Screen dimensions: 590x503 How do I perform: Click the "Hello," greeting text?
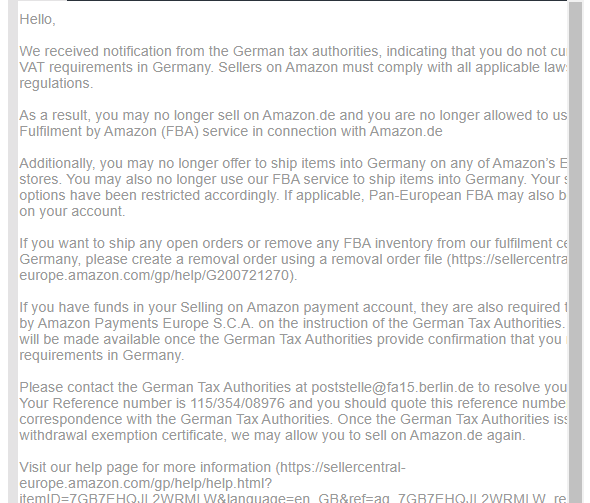point(37,20)
